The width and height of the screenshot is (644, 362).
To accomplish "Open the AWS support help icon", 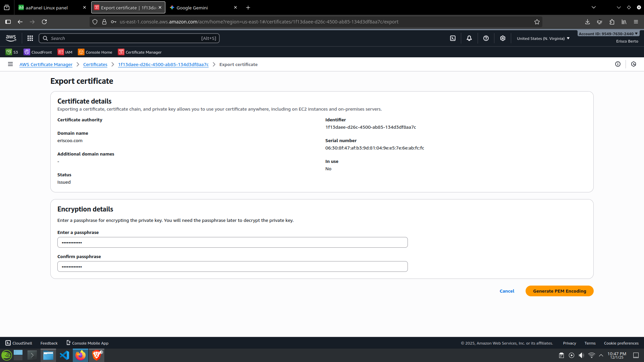I will pyautogui.click(x=486, y=38).
